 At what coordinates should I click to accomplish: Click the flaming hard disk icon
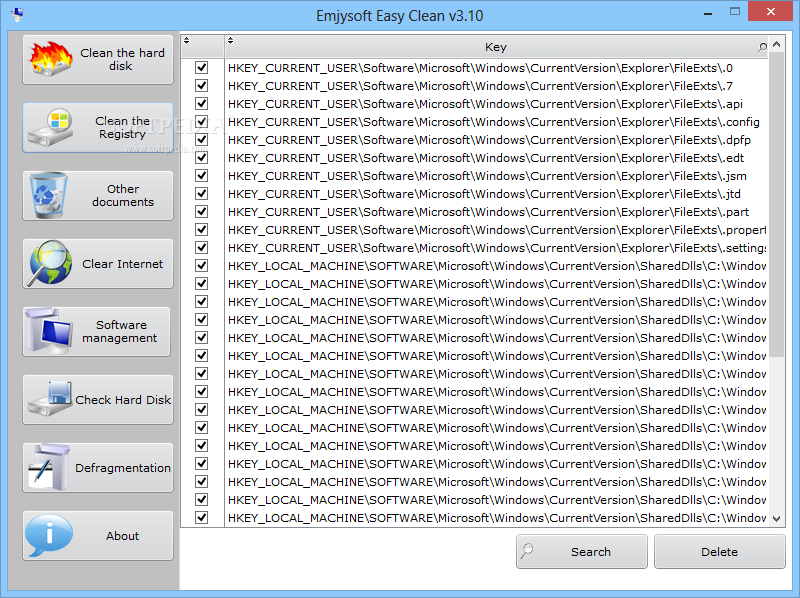pos(51,59)
